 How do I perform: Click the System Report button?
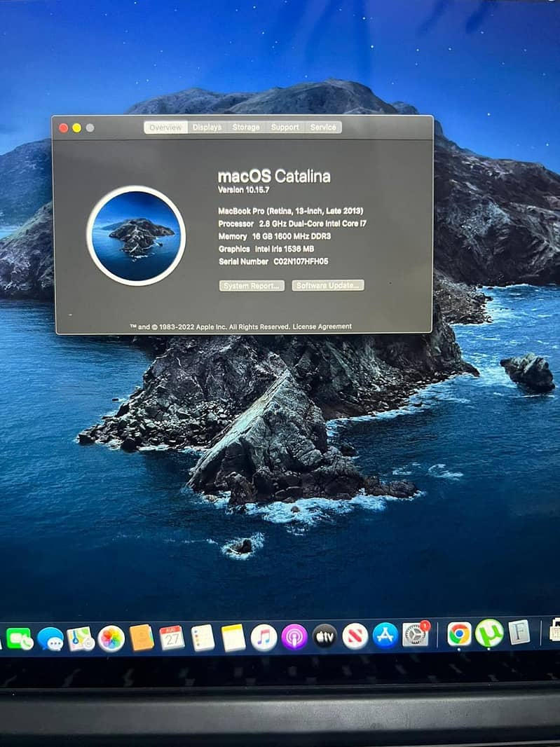point(252,285)
